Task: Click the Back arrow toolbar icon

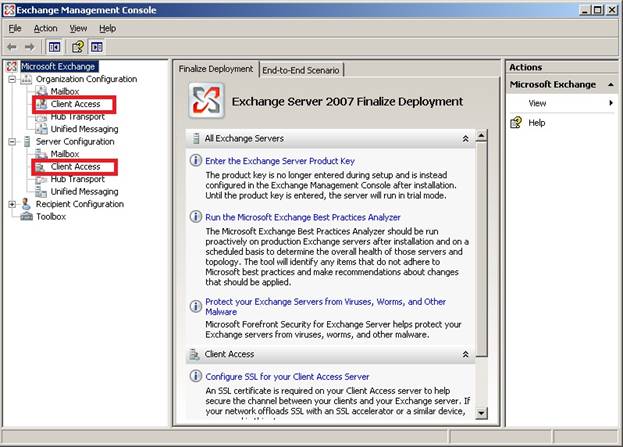Action: (12, 47)
